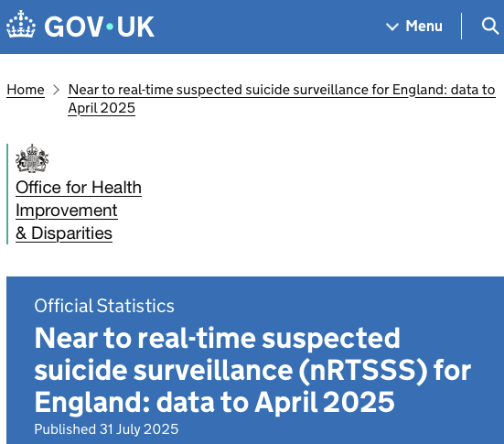This screenshot has height=444, width=504.
Task: Click the royal coat of arms crest
Action: (x=32, y=158)
